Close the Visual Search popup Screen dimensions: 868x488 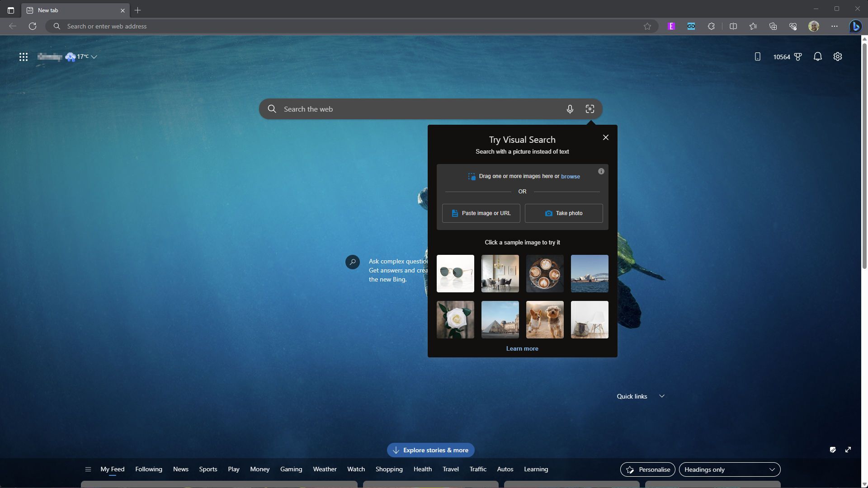(606, 137)
